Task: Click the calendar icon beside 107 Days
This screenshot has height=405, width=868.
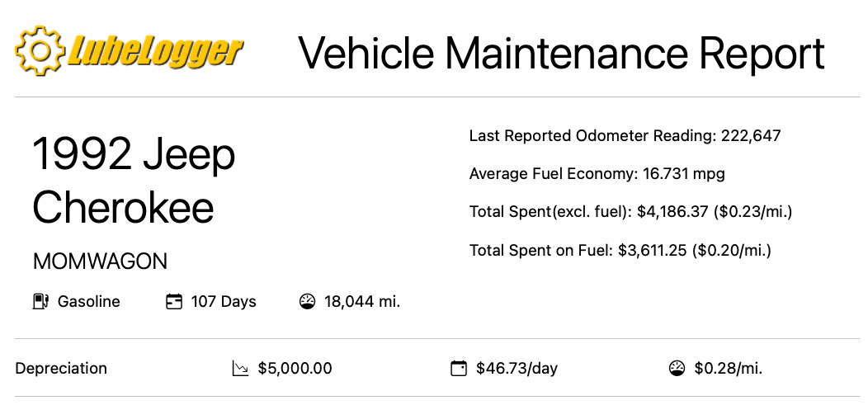Action: [x=174, y=302]
